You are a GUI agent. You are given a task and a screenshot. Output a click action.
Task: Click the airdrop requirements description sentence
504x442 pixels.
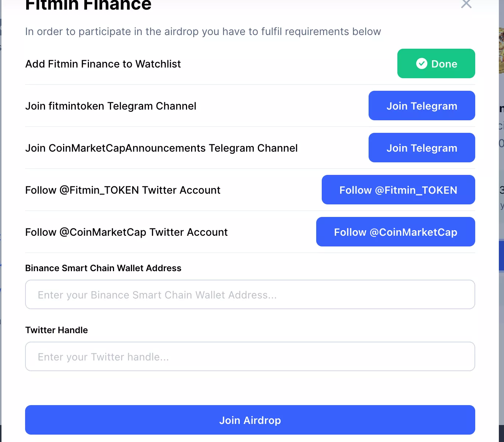tap(203, 32)
